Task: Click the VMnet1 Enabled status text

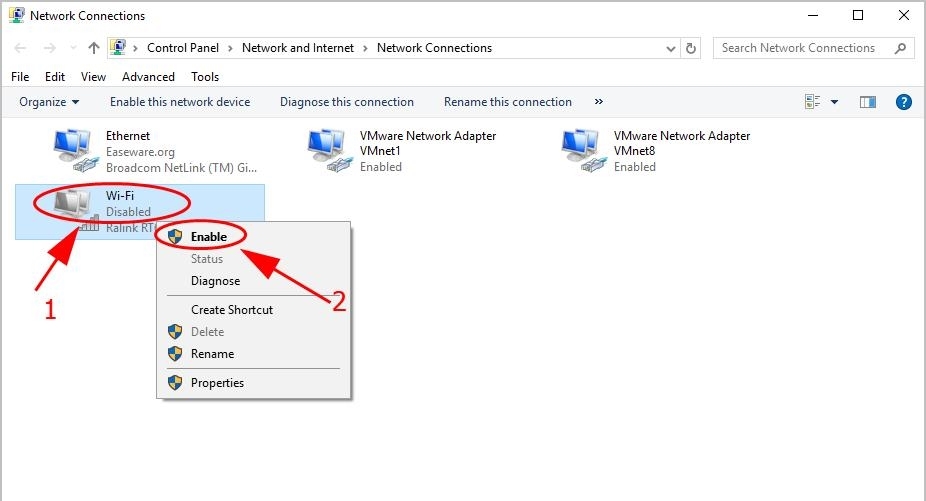Action: coord(381,167)
